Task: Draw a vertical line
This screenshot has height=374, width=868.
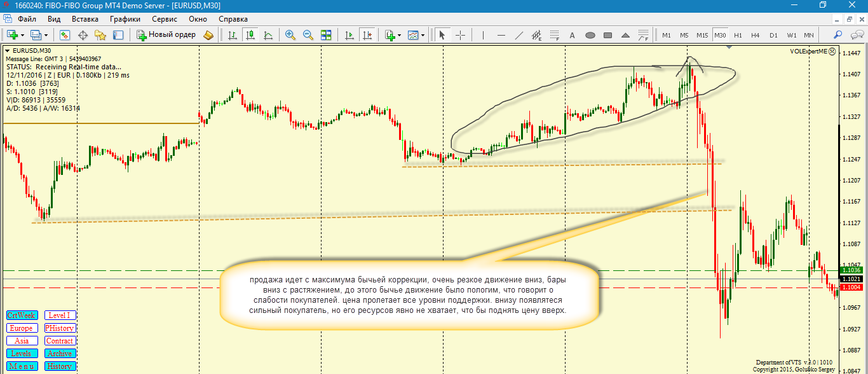Action: click(x=484, y=35)
